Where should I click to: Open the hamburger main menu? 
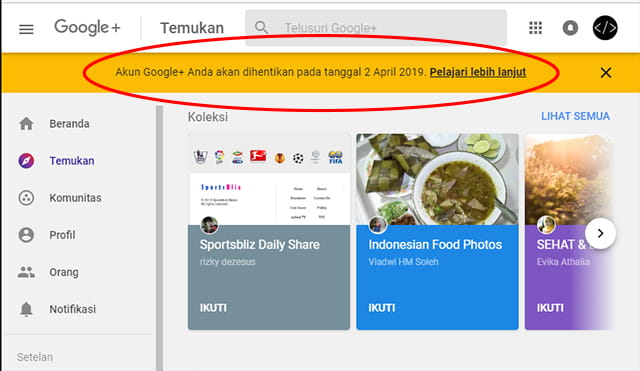click(26, 29)
